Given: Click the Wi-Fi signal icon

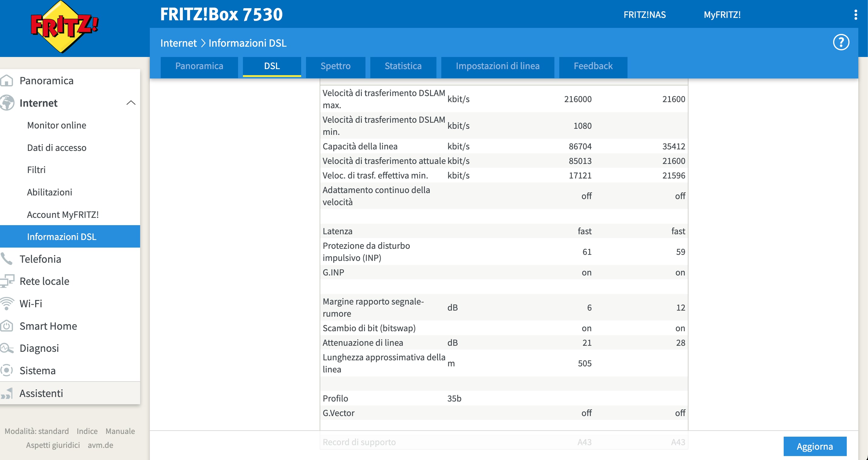Looking at the screenshot, I should click(x=7, y=303).
